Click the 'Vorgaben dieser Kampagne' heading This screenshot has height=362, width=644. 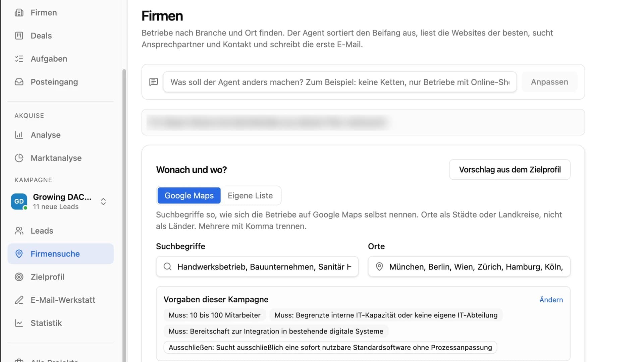[x=216, y=300]
